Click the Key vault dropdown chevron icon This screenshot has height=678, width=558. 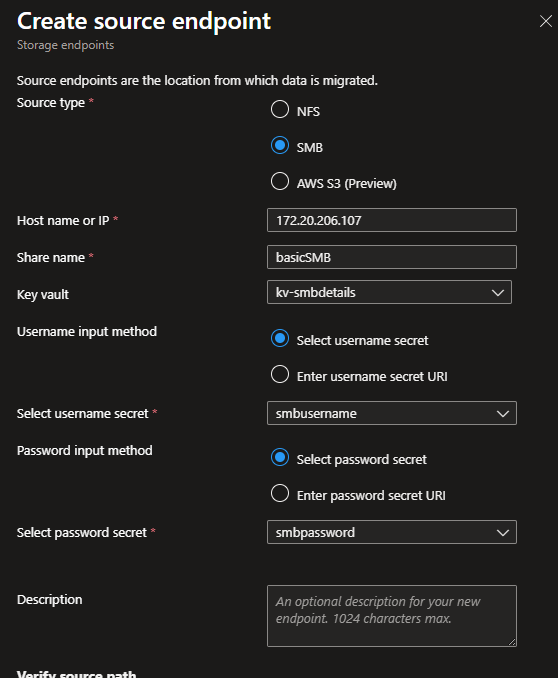(498, 293)
